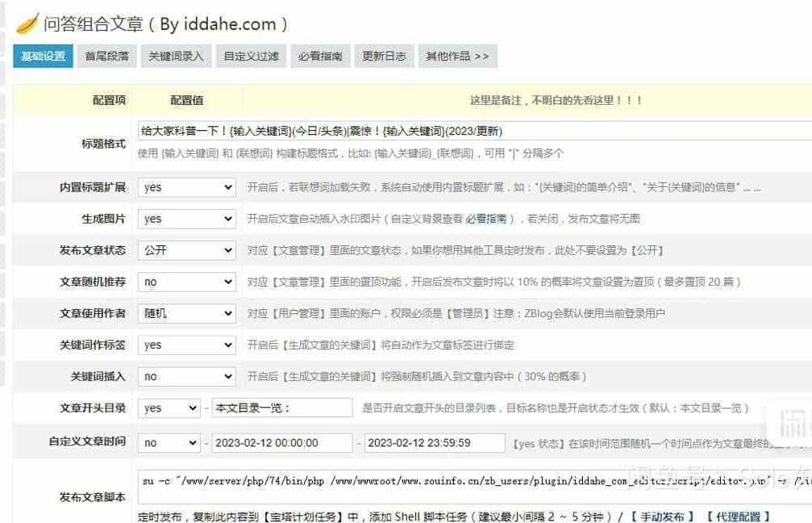Click the 配置项 column header
Screen dimensions: 812x523
pos(109,100)
